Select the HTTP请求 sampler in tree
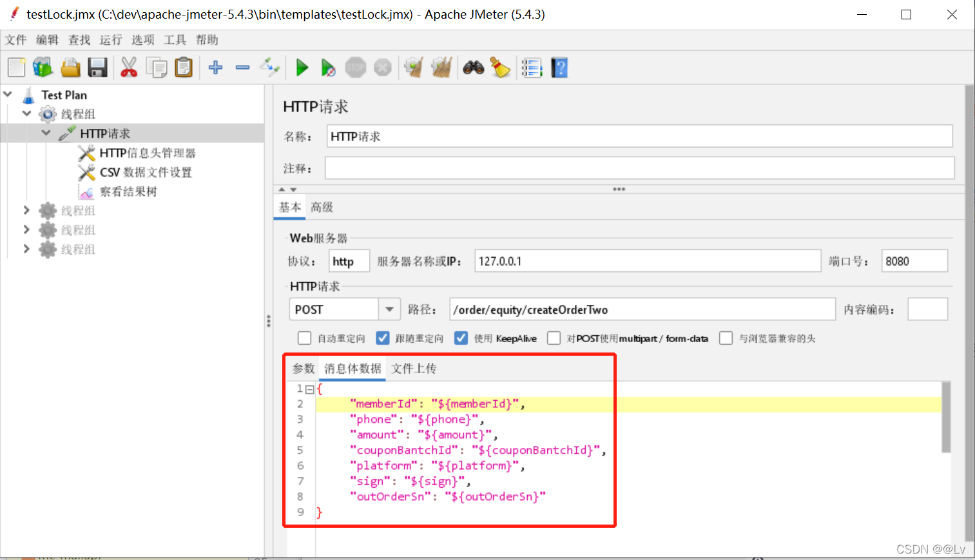The width and height of the screenshot is (975, 560). coord(105,133)
